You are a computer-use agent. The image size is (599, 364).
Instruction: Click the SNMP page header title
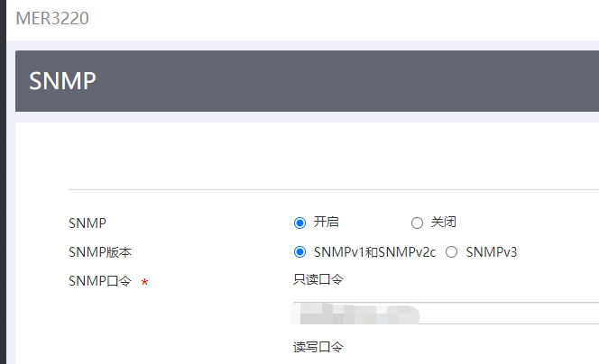pos(62,81)
